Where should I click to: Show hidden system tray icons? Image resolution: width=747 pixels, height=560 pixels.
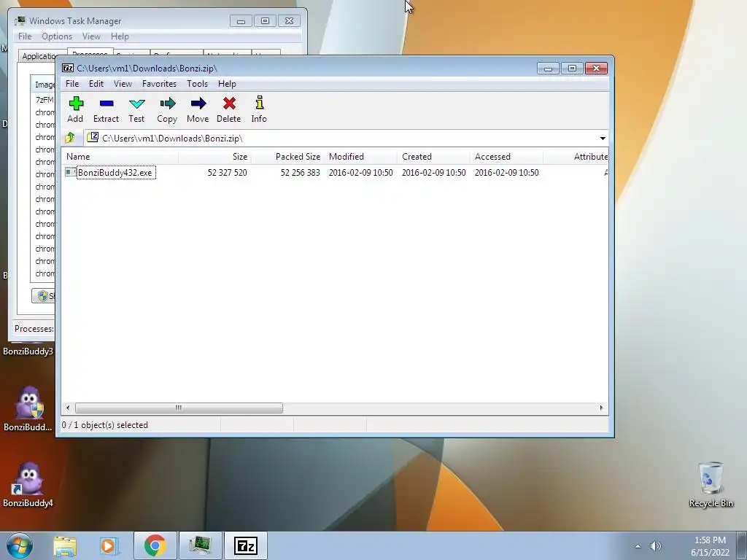[638, 546]
